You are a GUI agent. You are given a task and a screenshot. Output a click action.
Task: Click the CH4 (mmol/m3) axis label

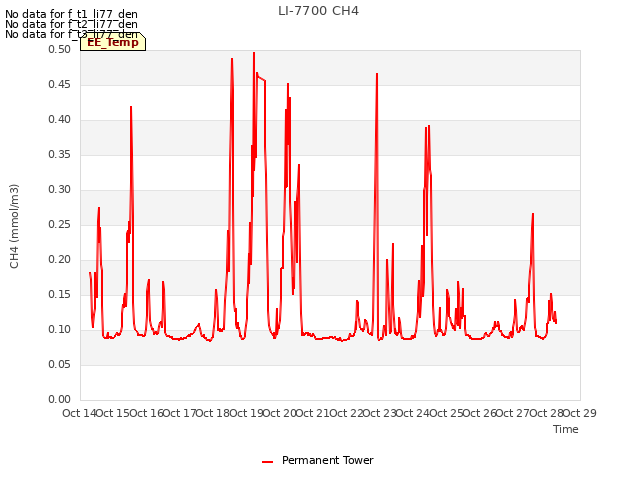[14, 226]
